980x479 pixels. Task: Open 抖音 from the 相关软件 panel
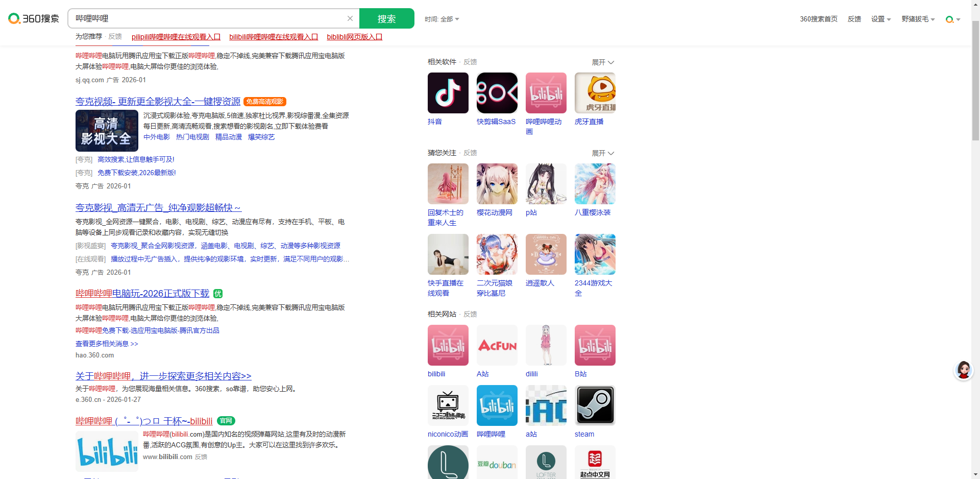coord(448,93)
